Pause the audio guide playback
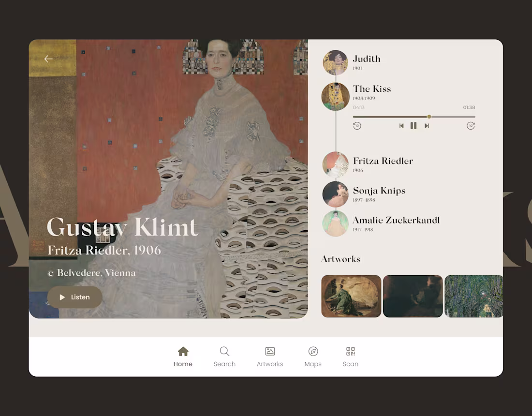Viewport: 532px width, 416px height. (413, 126)
